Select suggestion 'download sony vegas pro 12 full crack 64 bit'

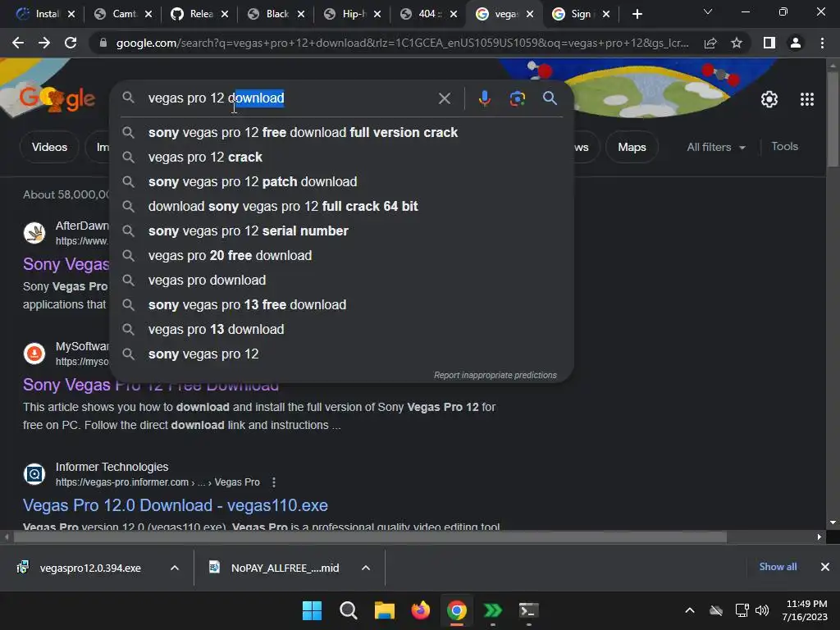(x=341, y=206)
